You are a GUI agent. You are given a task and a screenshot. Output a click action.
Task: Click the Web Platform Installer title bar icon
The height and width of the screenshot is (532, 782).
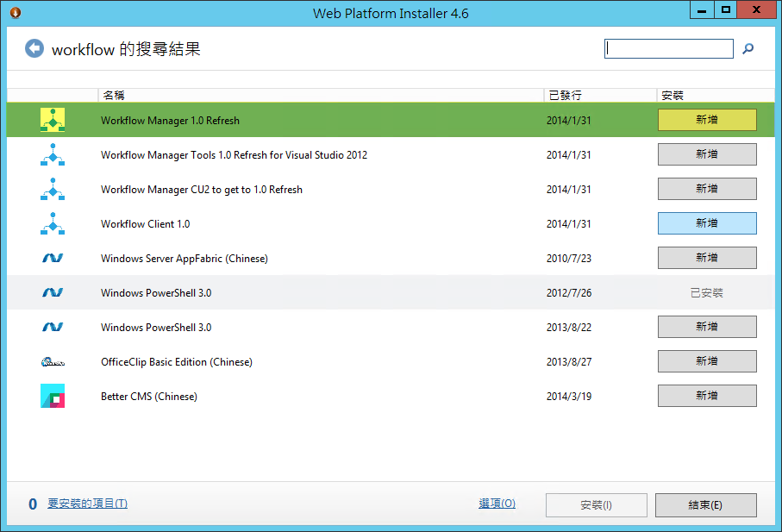[16, 12]
